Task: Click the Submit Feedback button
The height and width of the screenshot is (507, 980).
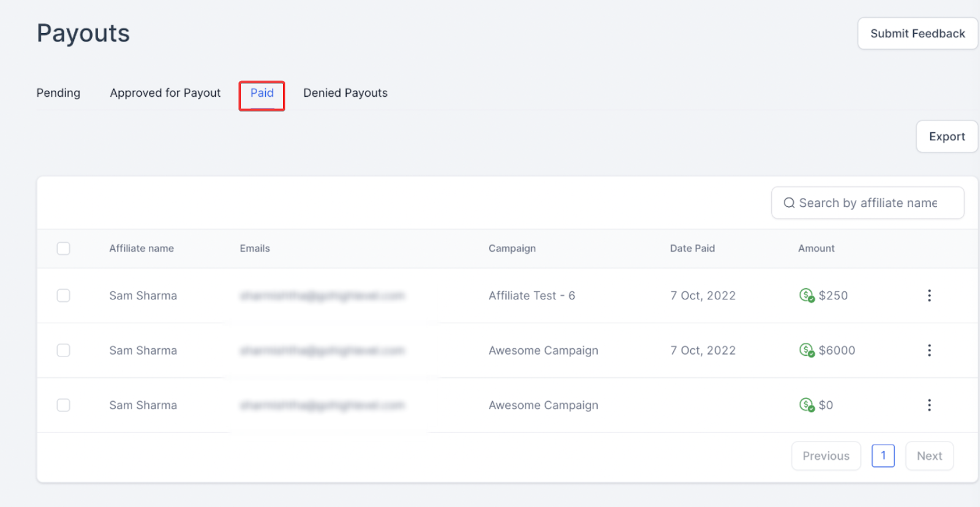Action: pos(917,34)
